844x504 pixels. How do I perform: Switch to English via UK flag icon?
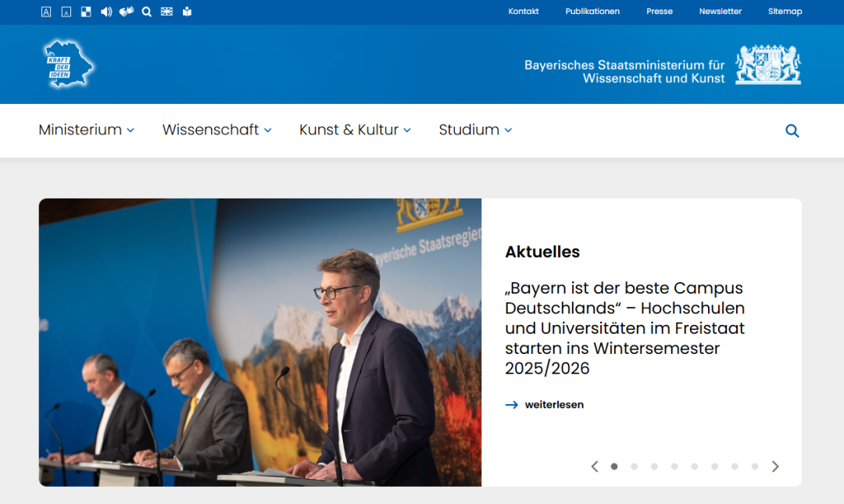[166, 12]
